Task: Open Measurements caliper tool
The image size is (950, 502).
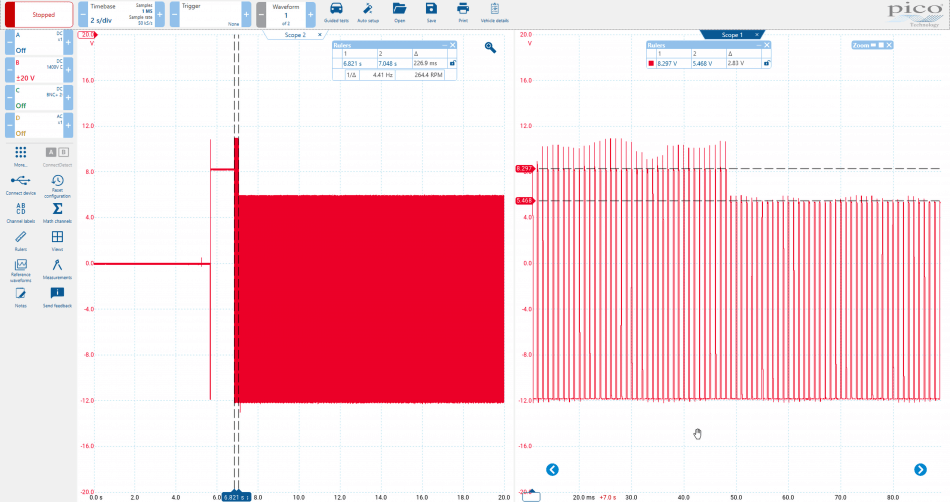Action: coord(58,269)
